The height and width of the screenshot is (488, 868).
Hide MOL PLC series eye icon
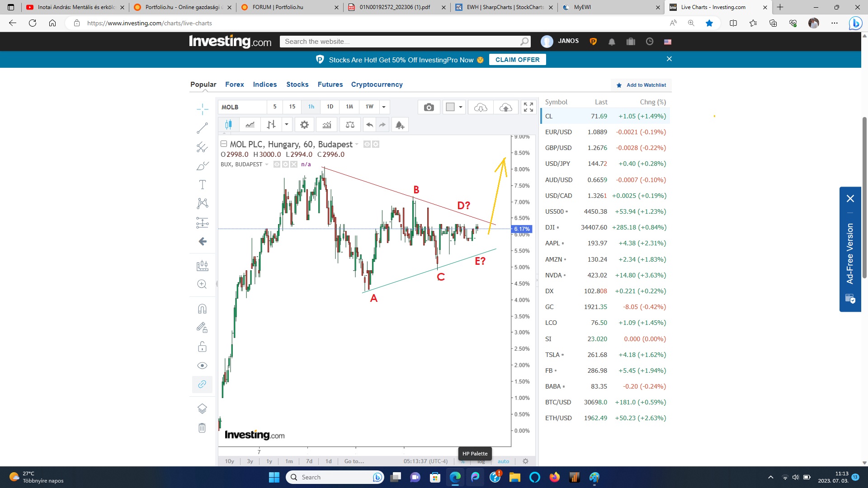point(367,144)
